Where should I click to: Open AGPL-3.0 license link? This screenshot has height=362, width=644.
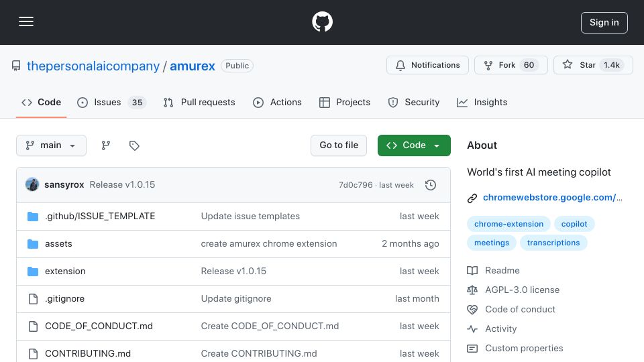point(513,290)
